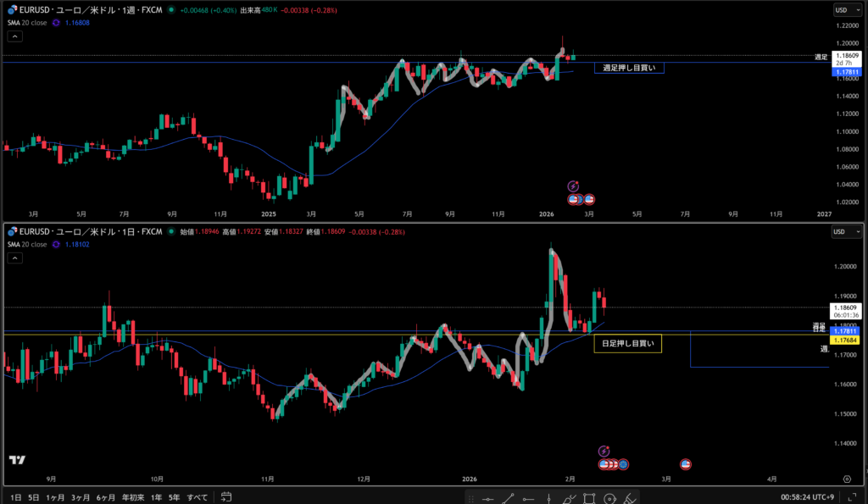Click the TradingView logo on the daily chart
Screen dimensions: 868x504
17,460
